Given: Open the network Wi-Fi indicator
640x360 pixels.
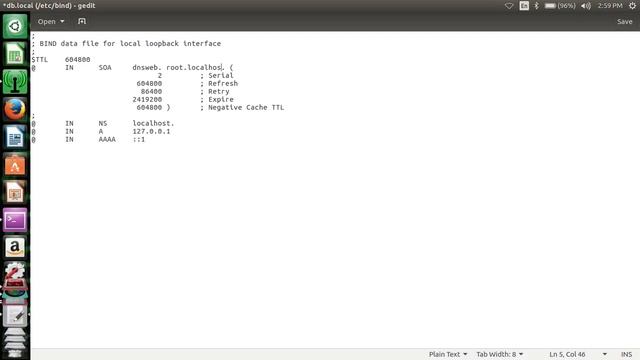Looking at the screenshot, I should tap(509, 6).
